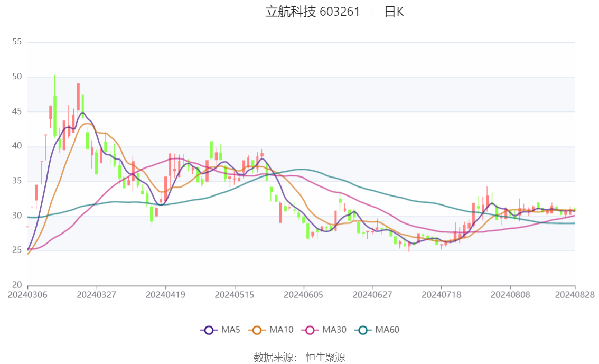The height and width of the screenshot is (364, 599).
Task: Select the 20240419 date axis label
Action: (x=165, y=295)
